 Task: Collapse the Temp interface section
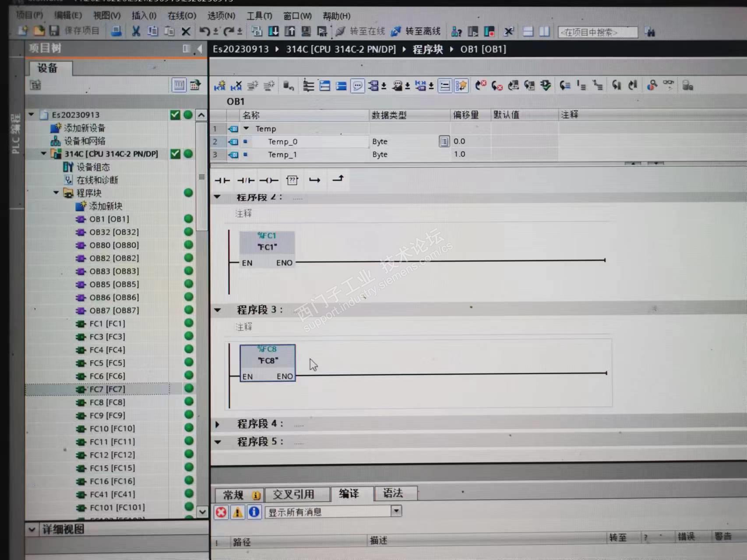246,128
